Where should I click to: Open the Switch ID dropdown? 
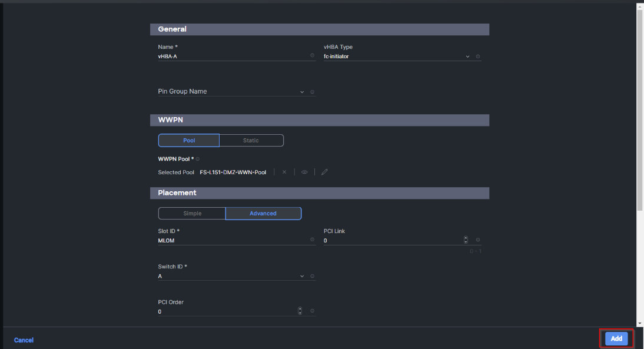[302, 276]
